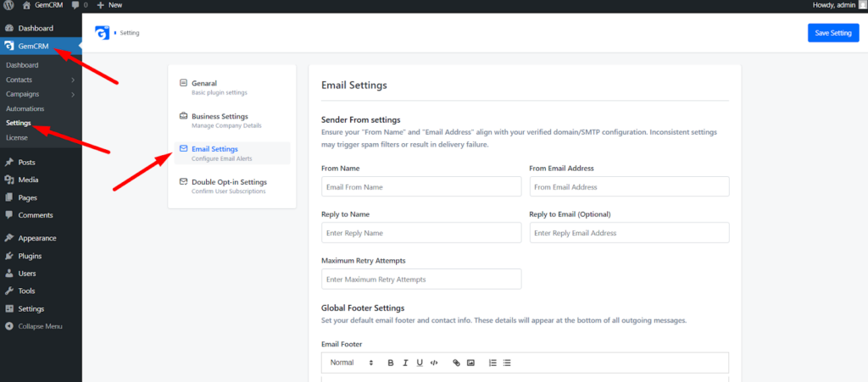The width and height of the screenshot is (868, 382).
Task: Open the WordPress logo menu
Action: [x=8, y=5]
